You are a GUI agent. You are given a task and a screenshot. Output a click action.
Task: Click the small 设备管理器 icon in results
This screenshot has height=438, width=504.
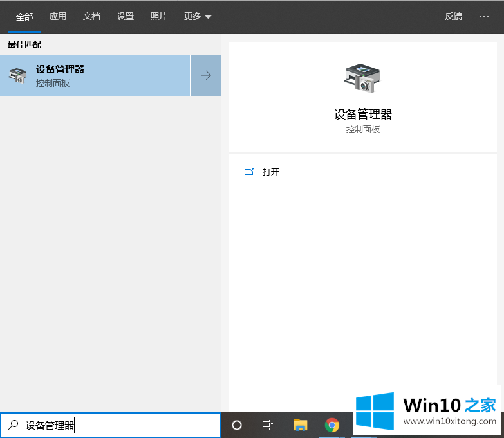(x=17, y=75)
